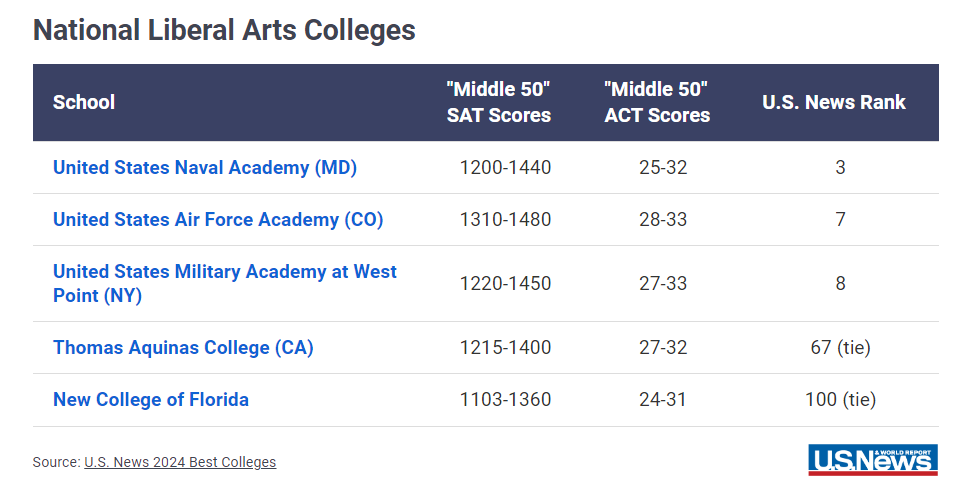This screenshot has width=956, height=502.
Task: Select the 1103-1360 SAT score cell
Action: 505,400
